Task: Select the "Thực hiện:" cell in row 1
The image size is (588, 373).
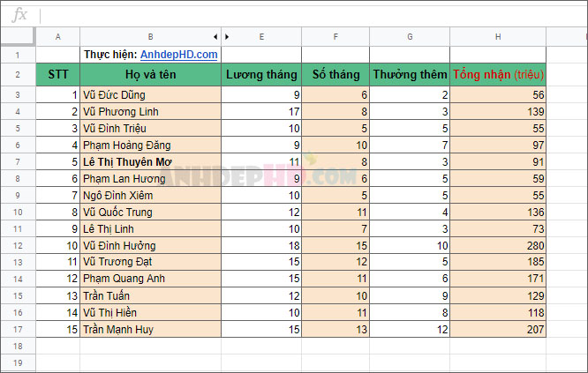Action: 150,55
